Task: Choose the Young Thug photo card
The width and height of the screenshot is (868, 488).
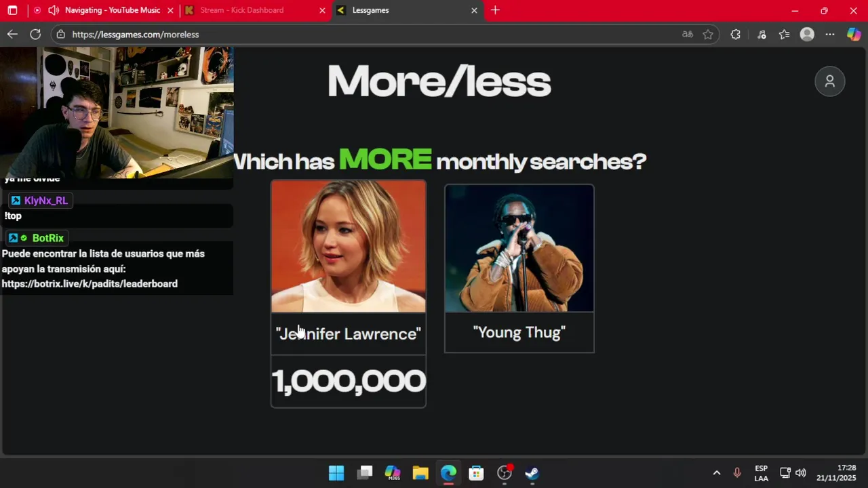Action: [519, 248]
